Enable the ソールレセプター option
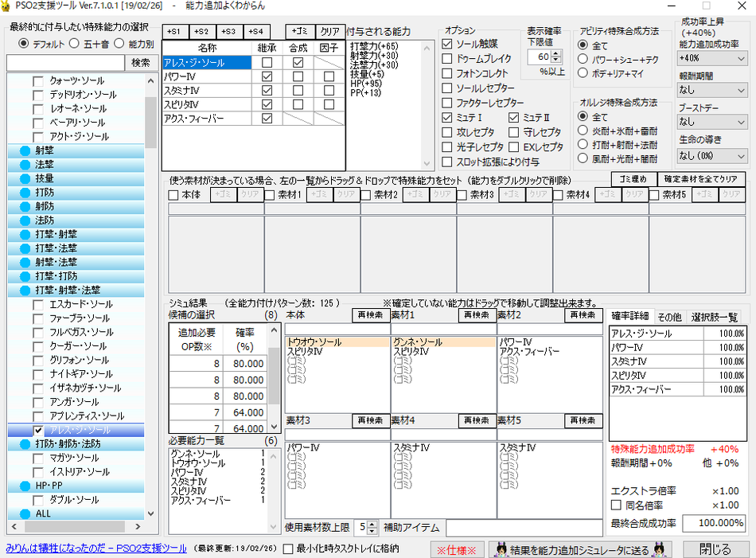The height and width of the screenshot is (558, 756). (447, 88)
